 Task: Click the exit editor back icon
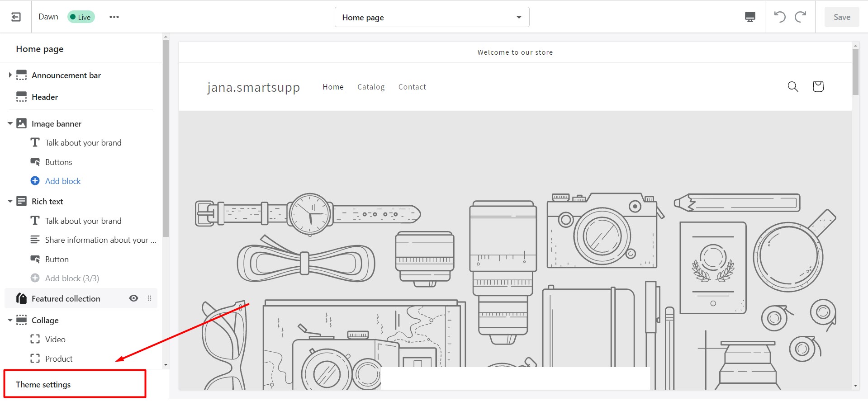pyautogui.click(x=16, y=17)
